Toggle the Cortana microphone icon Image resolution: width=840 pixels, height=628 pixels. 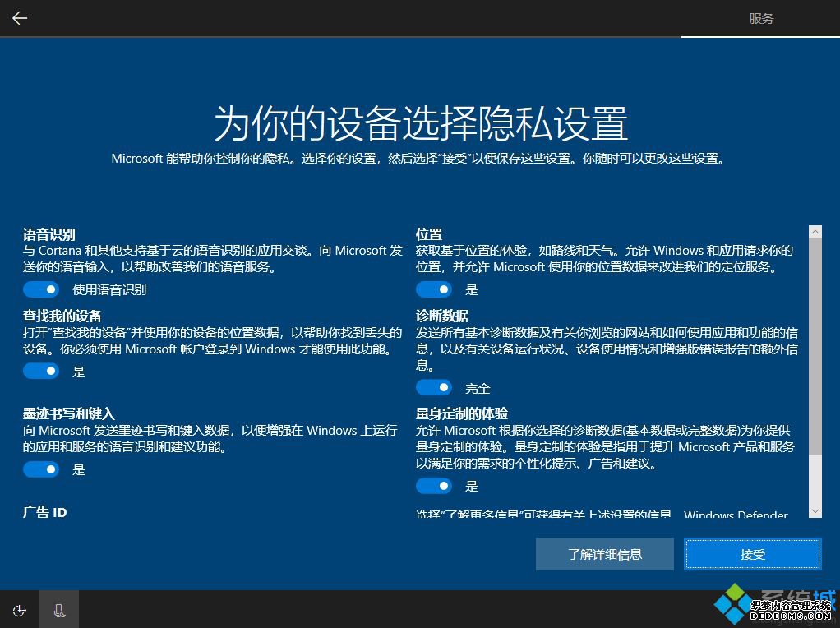[x=59, y=610]
